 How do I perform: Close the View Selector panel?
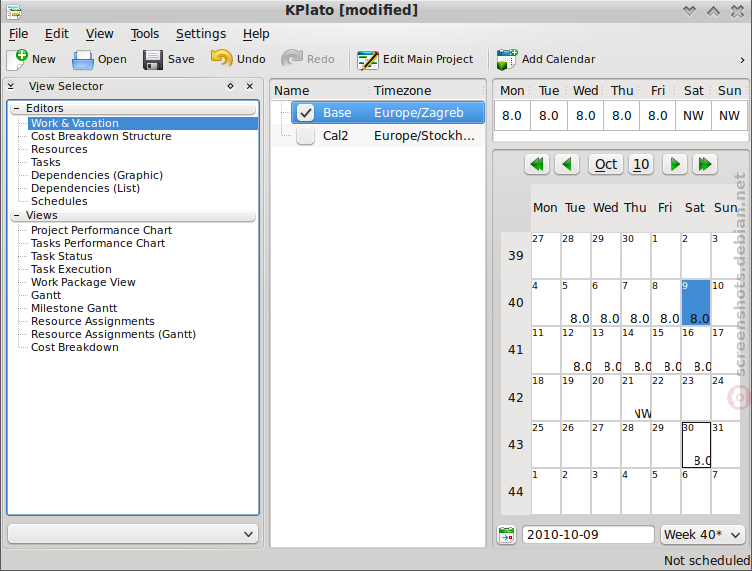click(x=249, y=86)
